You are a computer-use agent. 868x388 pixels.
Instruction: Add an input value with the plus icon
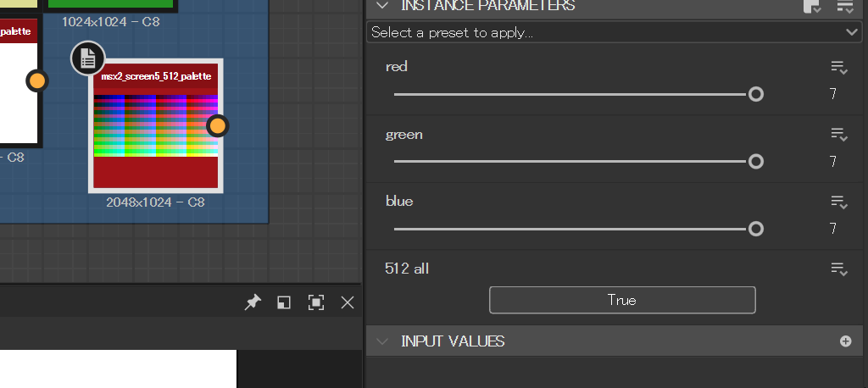point(845,341)
